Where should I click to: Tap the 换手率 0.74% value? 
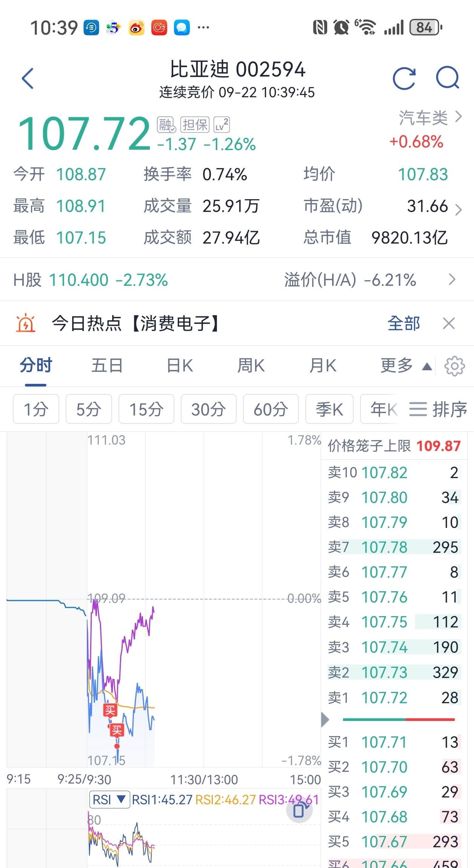(x=225, y=174)
